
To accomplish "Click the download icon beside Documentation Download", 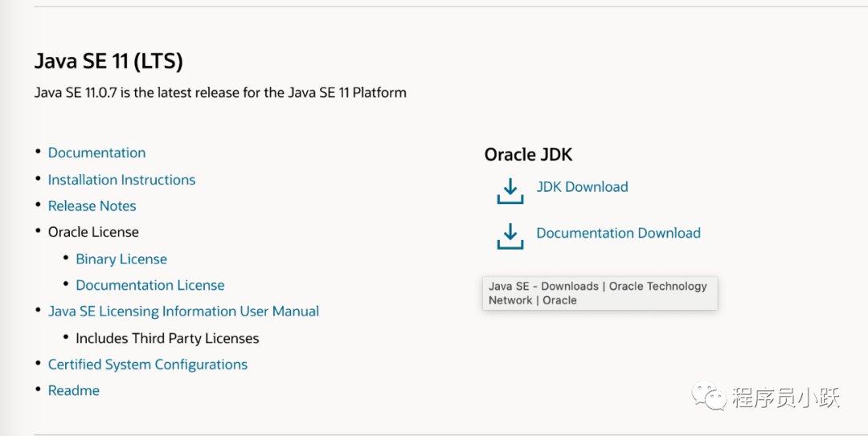I will click(510, 236).
